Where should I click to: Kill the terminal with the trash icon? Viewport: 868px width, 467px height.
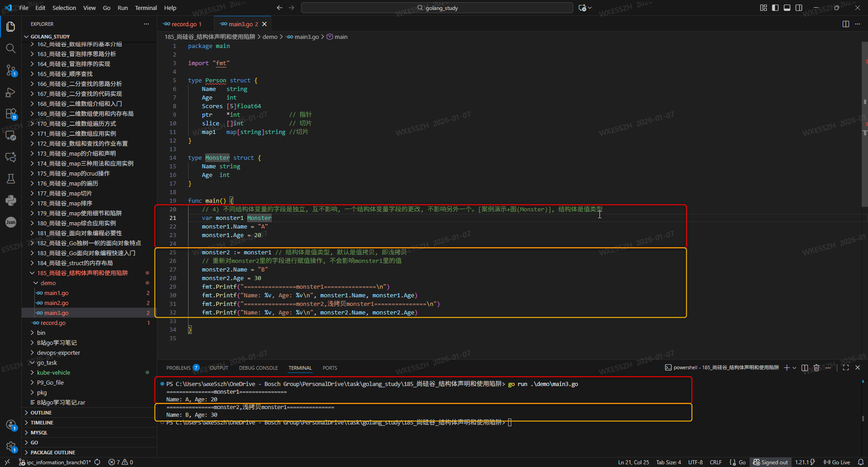(x=816, y=368)
